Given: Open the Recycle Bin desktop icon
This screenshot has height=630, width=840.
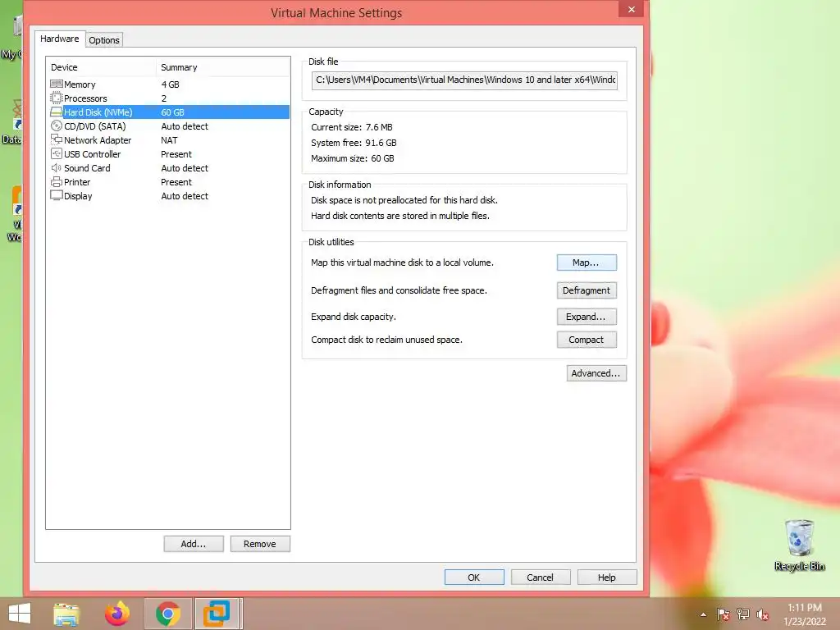Looking at the screenshot, I should click(799, 546).
